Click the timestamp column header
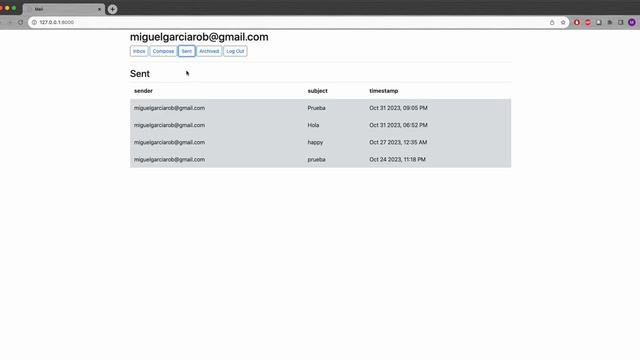The width and height of the screenshot is (640, 360). click(384, 91)
